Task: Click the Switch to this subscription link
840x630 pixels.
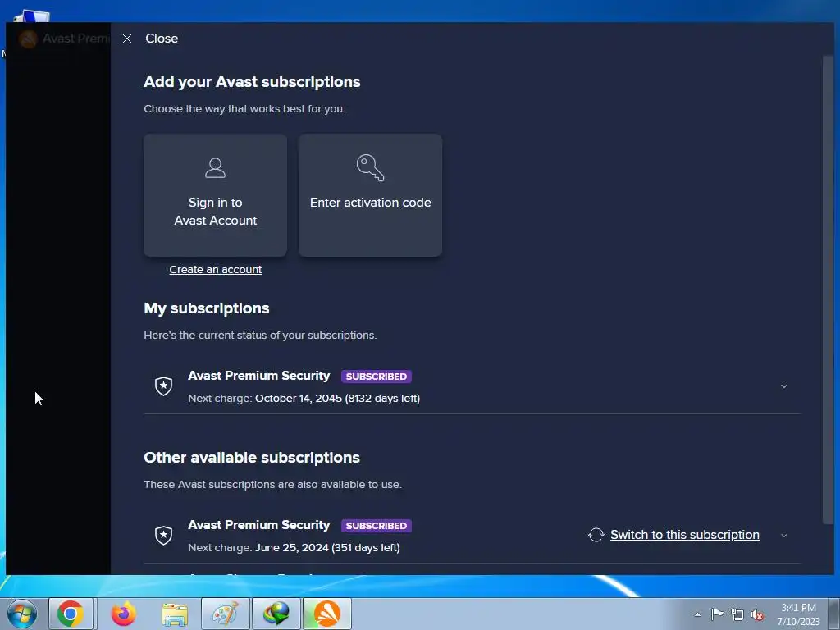Action: pos(685,535)
